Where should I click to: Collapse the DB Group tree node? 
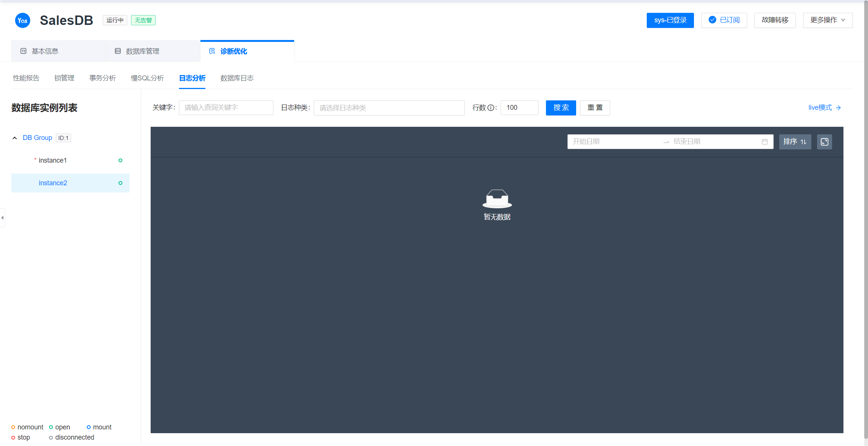[x=15, y=138]
